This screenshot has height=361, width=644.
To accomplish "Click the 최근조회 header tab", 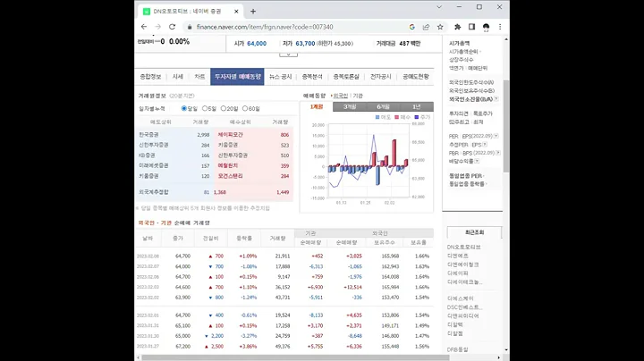I will tap(474, 232).
